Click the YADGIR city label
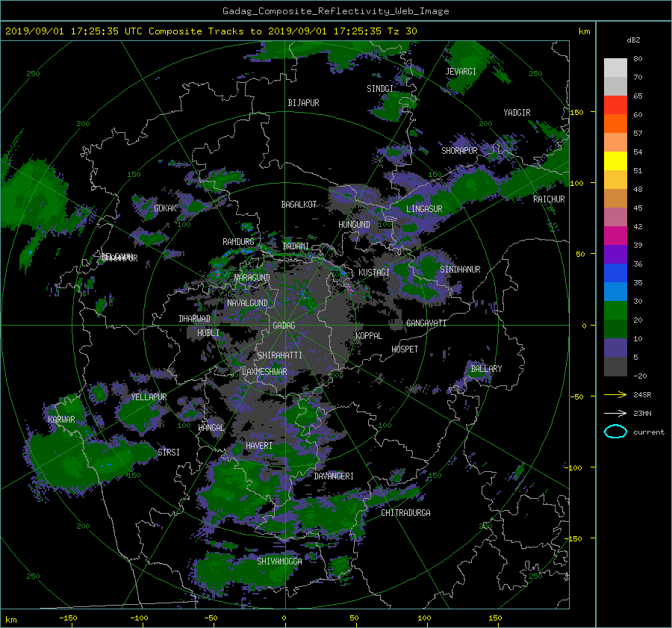 pyautogui.click(x=517, y=113)
